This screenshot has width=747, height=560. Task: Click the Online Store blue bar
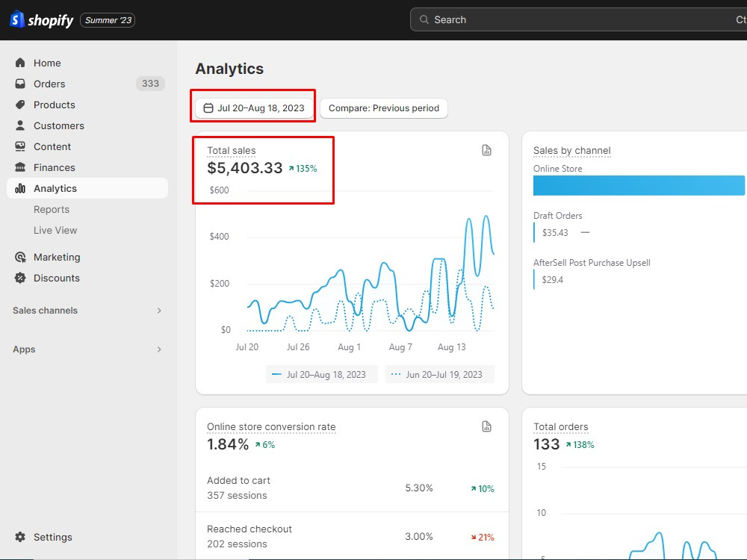tap(639, 185)
